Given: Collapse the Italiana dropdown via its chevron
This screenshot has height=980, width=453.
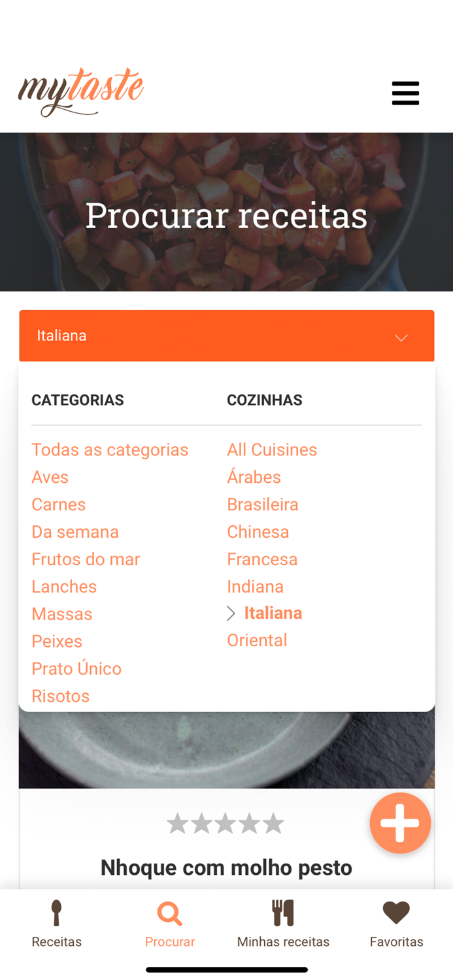Looking at the screenshot, I should tap(400, 338).
